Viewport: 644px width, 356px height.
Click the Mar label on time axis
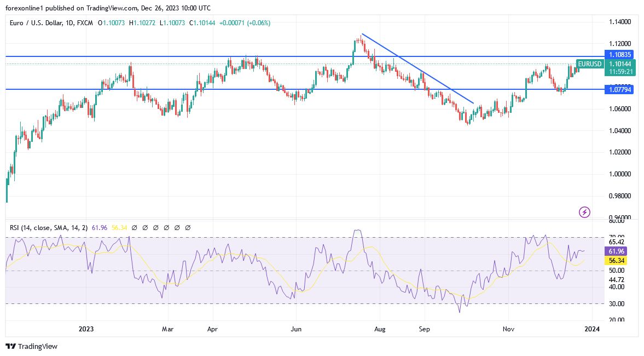(x=168, y=329)
